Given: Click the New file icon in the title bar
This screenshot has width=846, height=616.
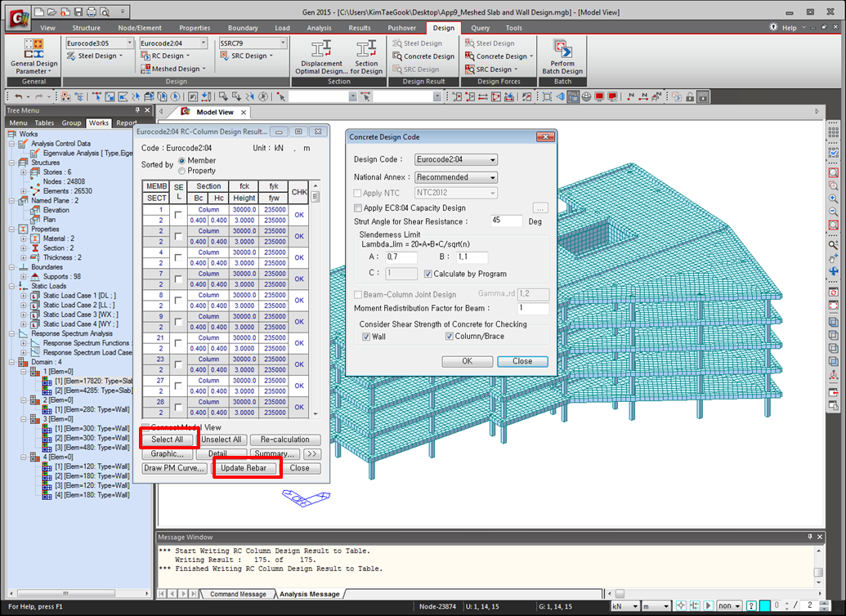Looking at the screenshot, I should 39,11.
